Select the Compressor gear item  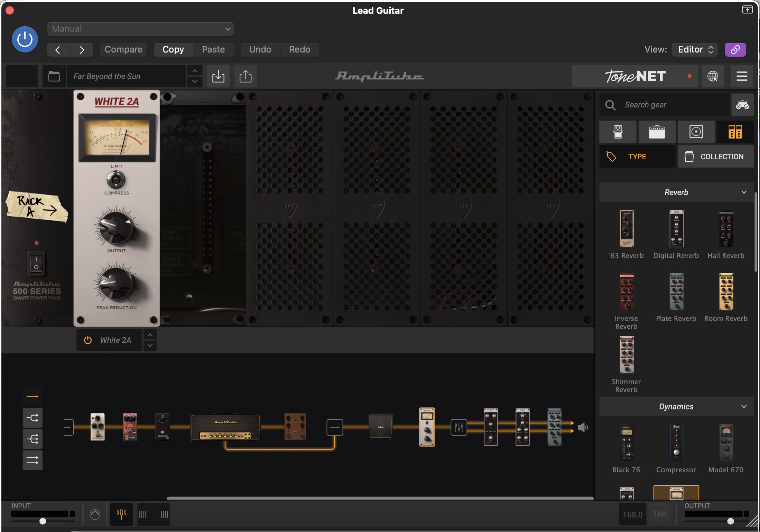[676, 449]
